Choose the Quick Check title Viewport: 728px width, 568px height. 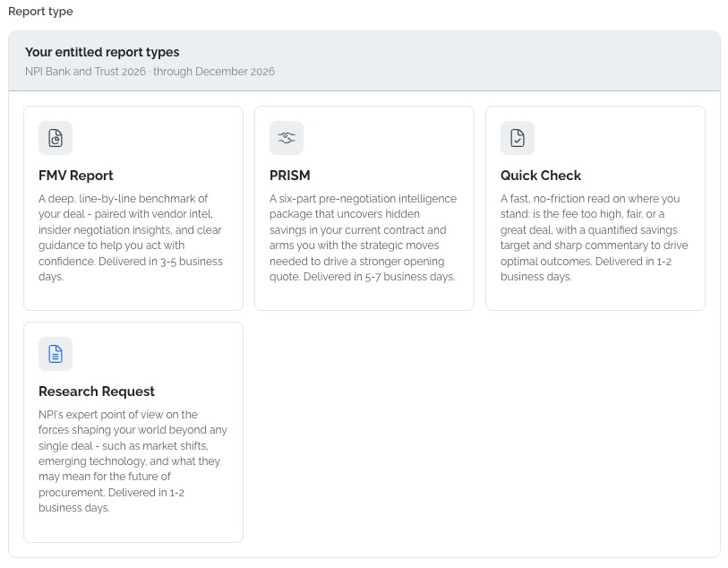click(x=541, y=176)
